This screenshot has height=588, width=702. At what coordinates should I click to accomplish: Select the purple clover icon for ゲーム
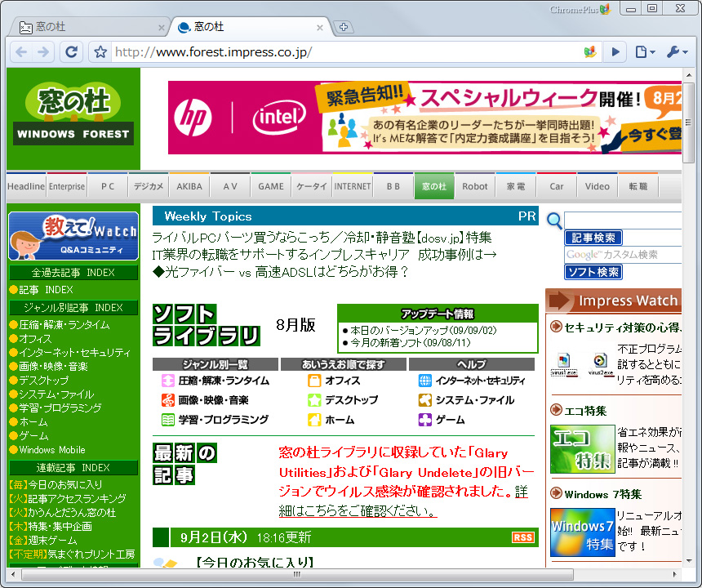[x=425, y=418]
